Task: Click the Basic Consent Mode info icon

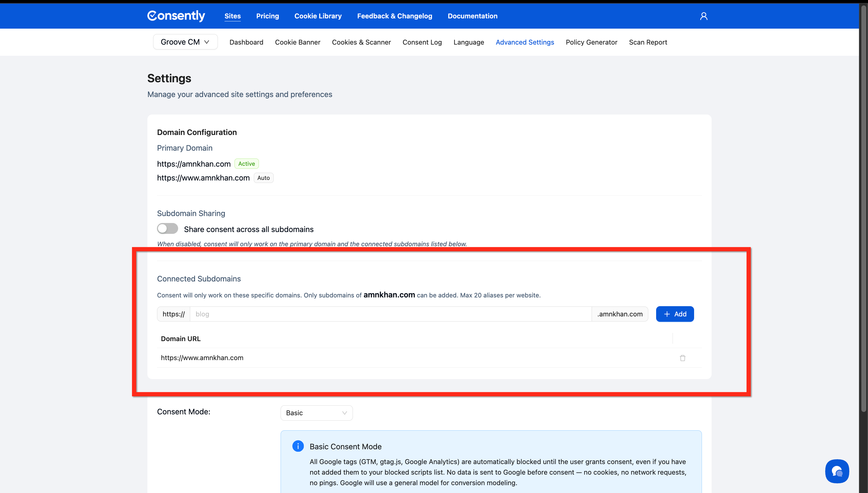Action: tap(297, 446)
